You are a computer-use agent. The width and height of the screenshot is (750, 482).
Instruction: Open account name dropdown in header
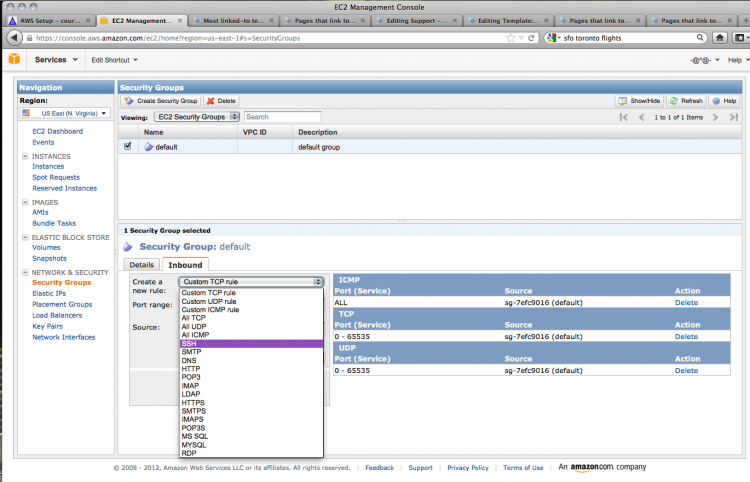705,60
